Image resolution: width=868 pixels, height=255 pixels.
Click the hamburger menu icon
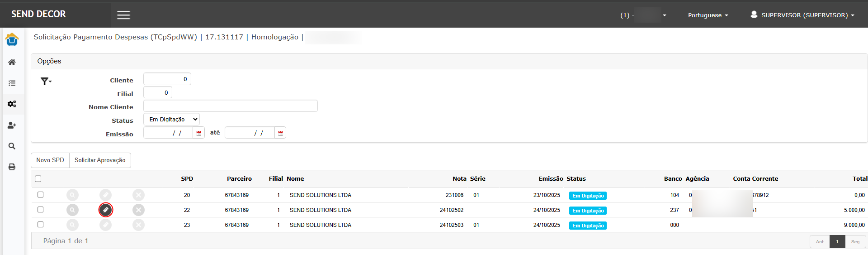click(x=123, y=15)
